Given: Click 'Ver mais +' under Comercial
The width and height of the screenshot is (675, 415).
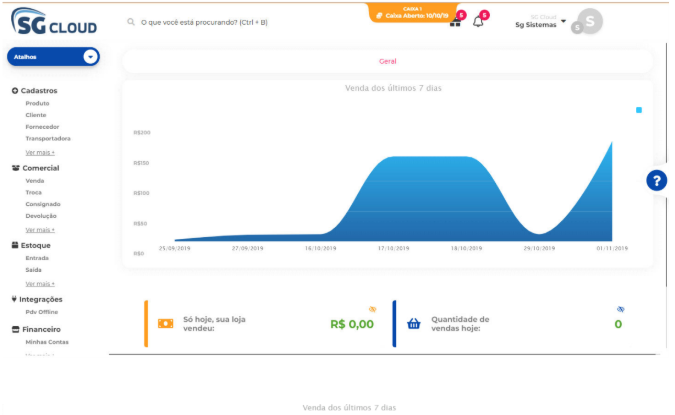Looking at the screenshot, I should point(40,230).
